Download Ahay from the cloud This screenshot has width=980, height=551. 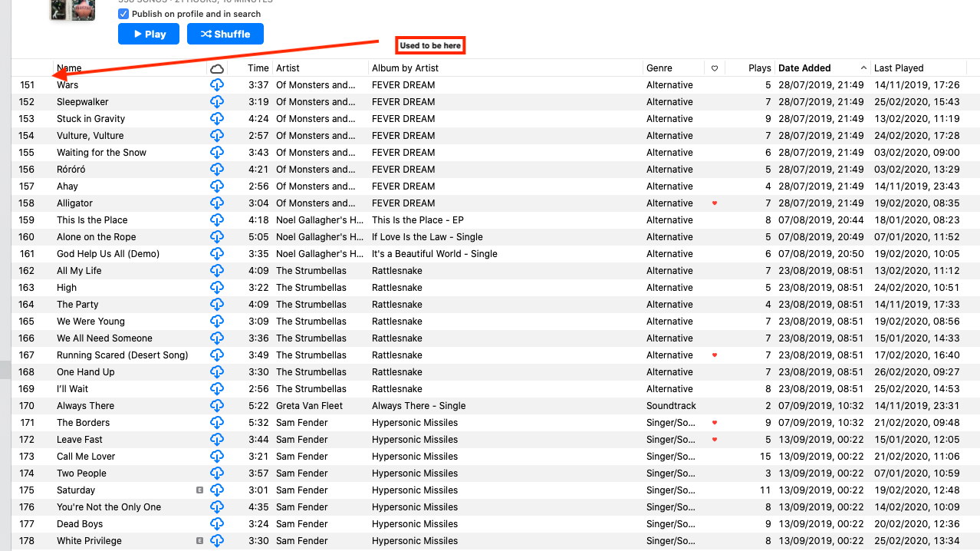point(217,186)
